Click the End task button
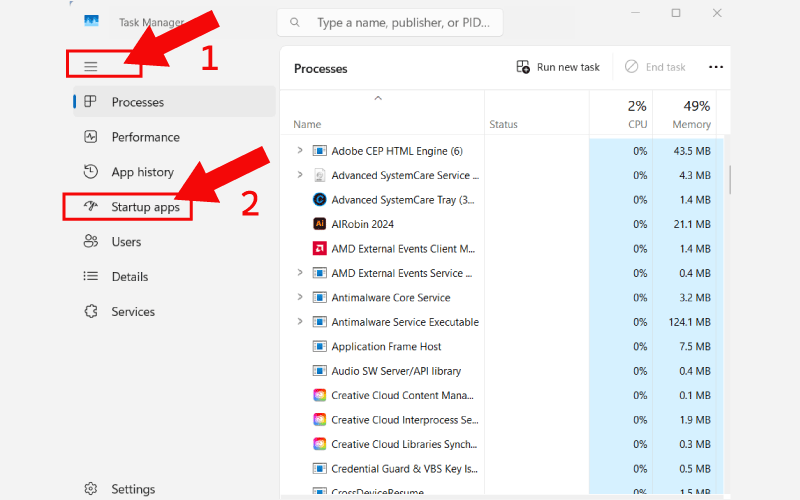This screenshot has height=500, width=800. [x=655, y=67]
